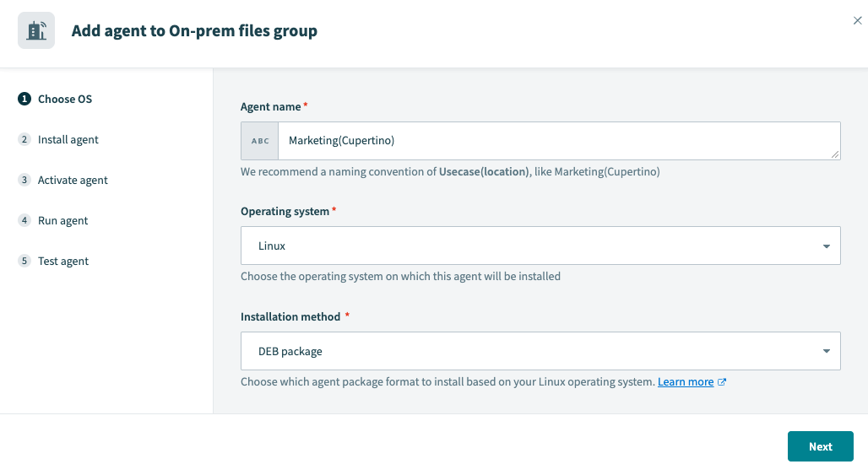Select the Choose OS step
The height and width of the screenshot is (475, 868).
click(x=65, y=100)
